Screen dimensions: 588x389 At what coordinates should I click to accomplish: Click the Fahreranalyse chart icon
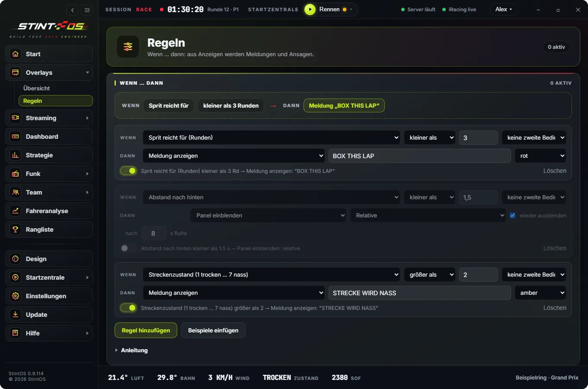(16, 211)
